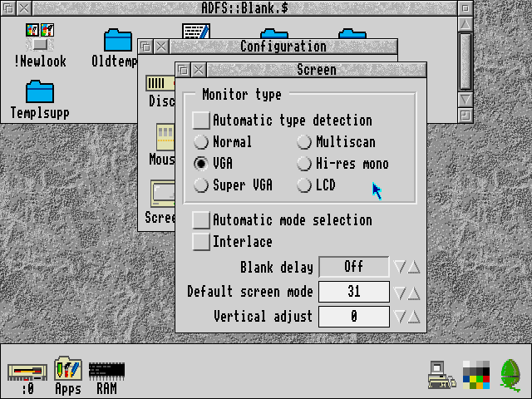Select the LCD radio button

pos(304,185)
